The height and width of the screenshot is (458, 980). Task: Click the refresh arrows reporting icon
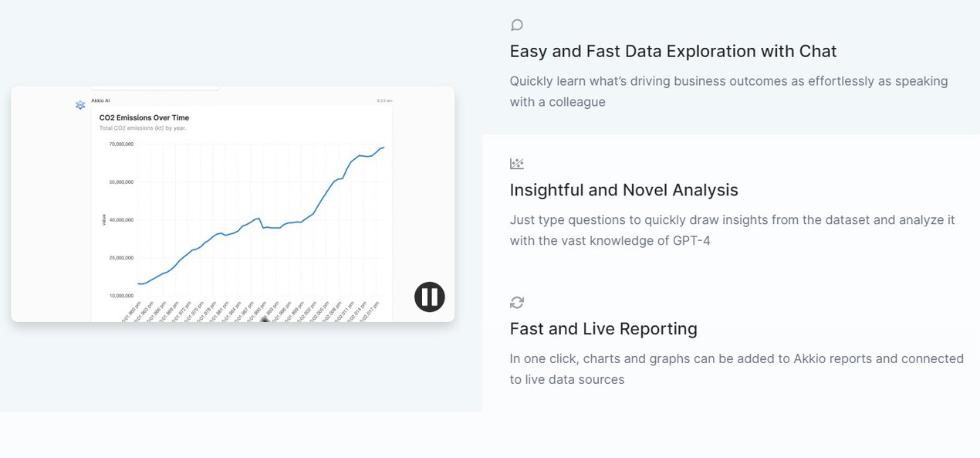tap(517, 303)
